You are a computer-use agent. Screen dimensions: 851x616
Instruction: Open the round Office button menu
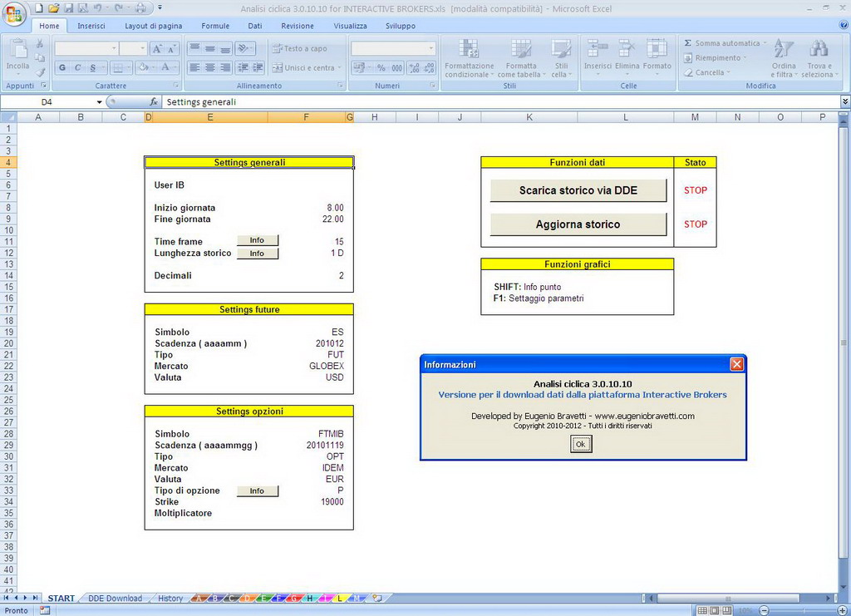[x=14, y=13]
